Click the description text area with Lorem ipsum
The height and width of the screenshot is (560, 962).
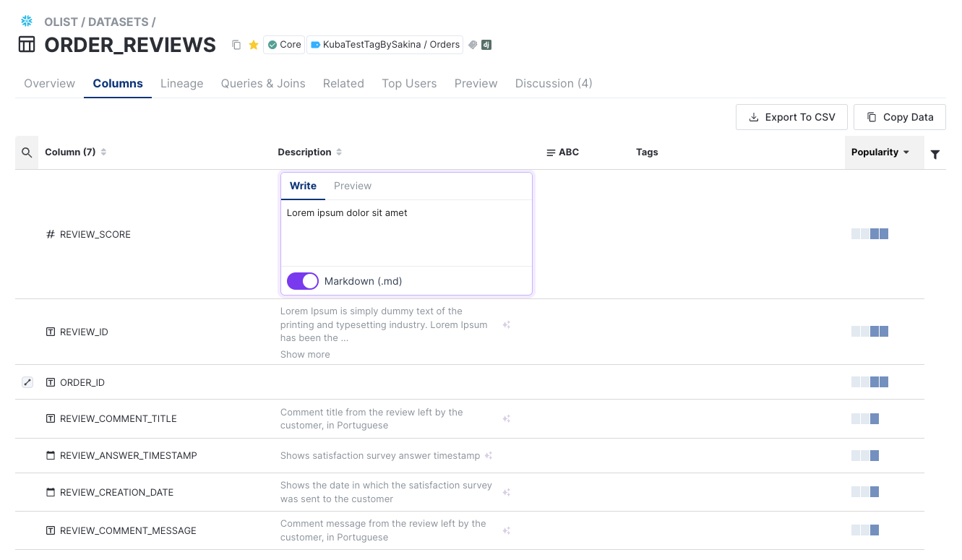click(x=406, y=233)
